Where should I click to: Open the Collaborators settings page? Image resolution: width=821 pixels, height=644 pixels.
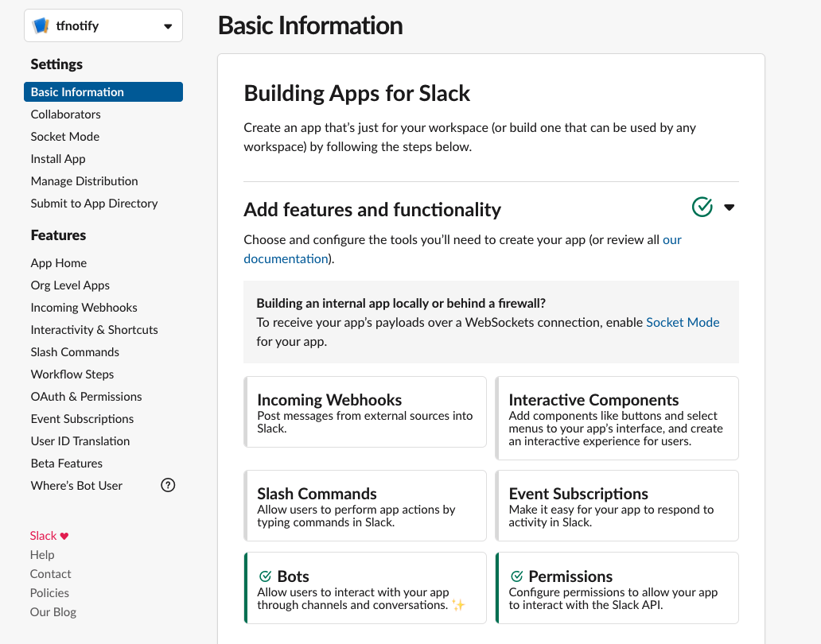tap(65, 114)
